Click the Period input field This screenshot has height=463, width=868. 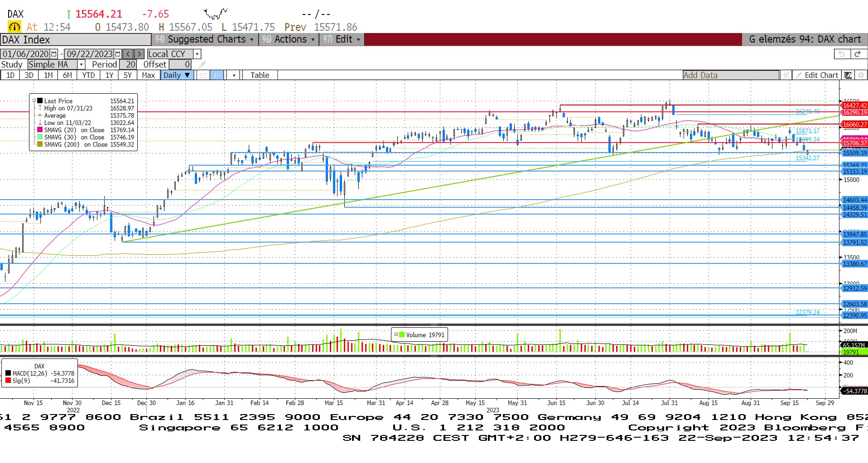[128, 64]
